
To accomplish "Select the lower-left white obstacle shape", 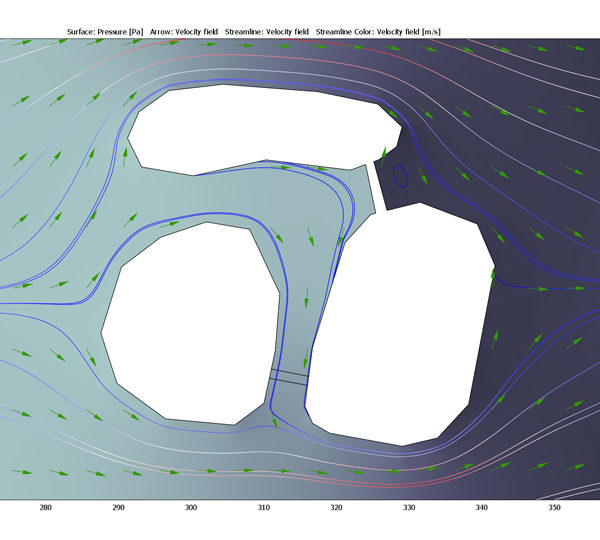I will click(x=191, y=325).
